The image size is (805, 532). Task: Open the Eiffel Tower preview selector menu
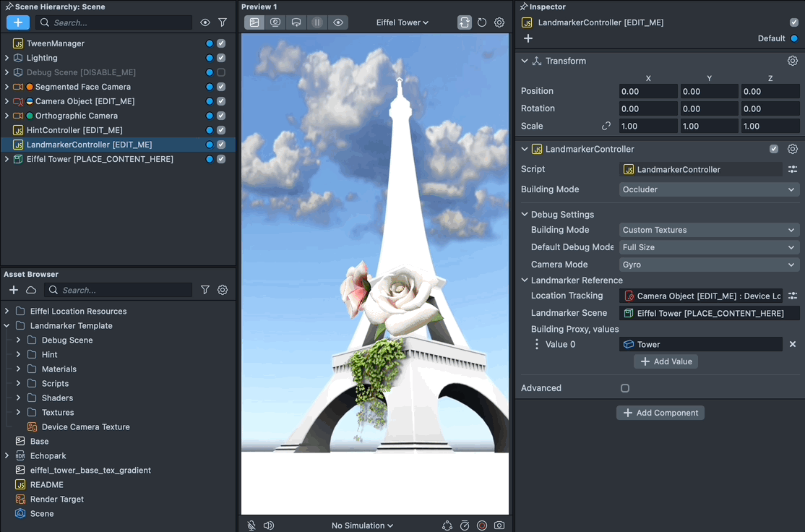[x=402, y=22]
